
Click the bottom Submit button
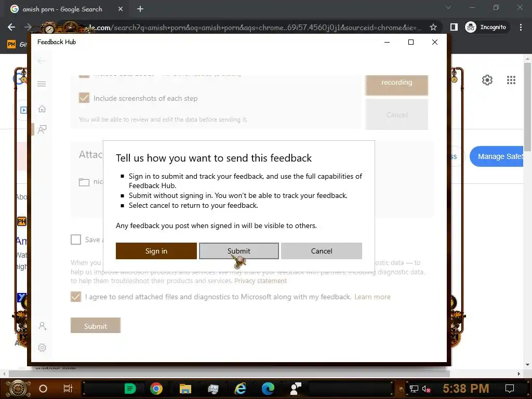click(x=96, y=326)
